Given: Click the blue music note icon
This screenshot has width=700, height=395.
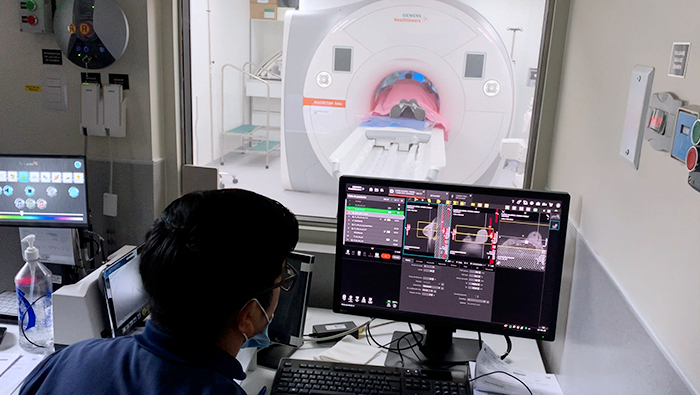Looking at the screenshot, I should coord(19,203).
